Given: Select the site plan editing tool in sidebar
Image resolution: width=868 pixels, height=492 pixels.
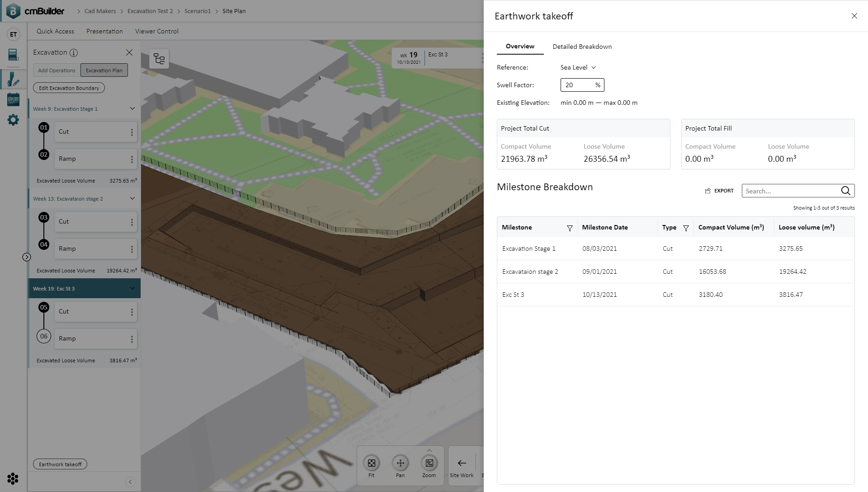Looking at the screenshot, I should (x=13, y=79).
